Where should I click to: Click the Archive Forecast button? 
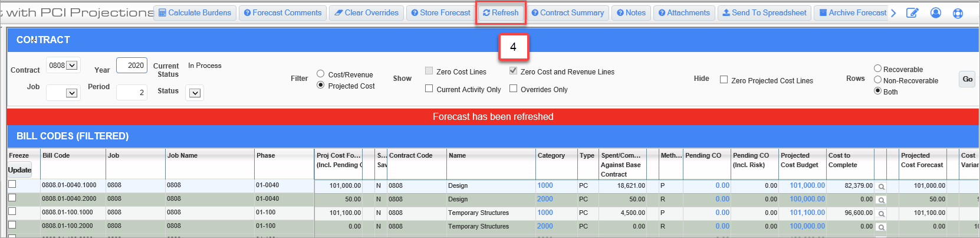click(853, 13)
